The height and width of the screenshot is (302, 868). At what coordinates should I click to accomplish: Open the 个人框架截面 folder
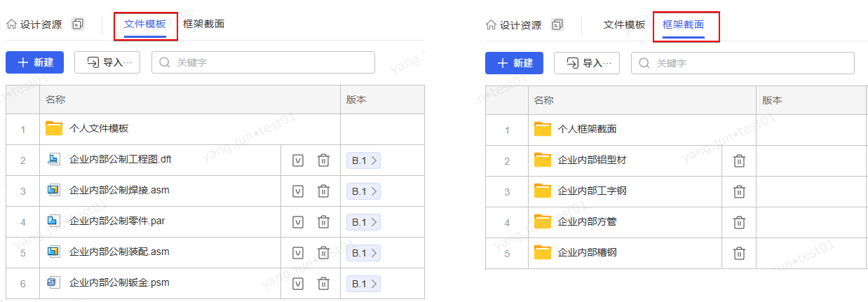tap(586, 129)
